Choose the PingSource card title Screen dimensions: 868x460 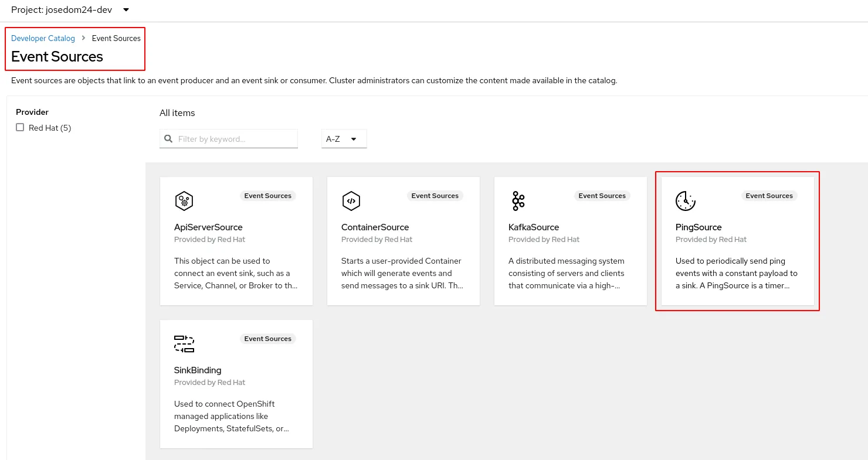point(699,227)
